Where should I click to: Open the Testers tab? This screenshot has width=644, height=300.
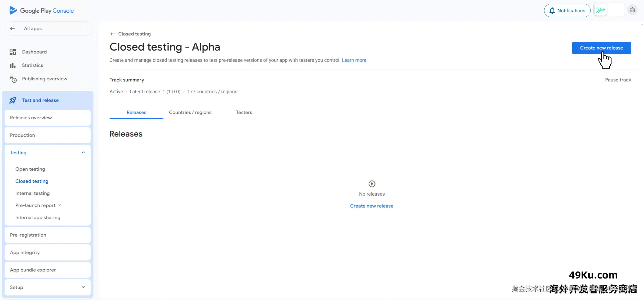[x=244, y=112]
